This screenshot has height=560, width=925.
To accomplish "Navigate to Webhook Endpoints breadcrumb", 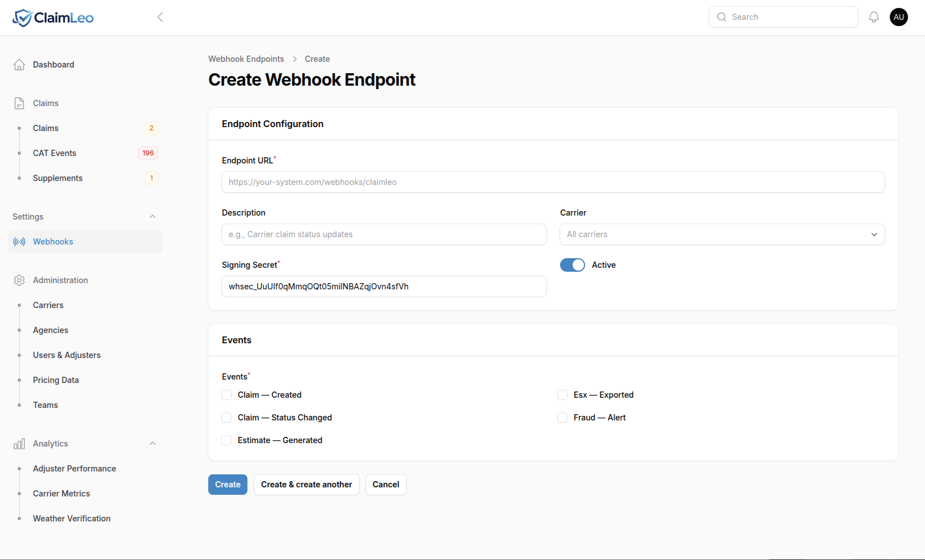I will point(246,58).
